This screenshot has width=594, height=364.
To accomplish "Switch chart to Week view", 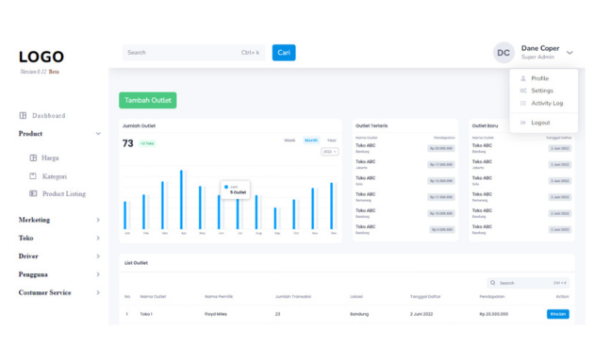I will [x=289, y=141].
